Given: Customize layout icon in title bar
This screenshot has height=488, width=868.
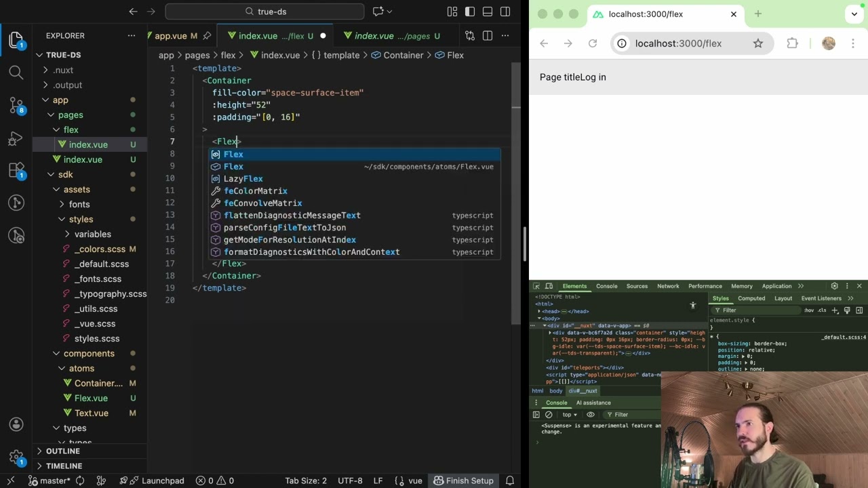Looking at the screenshot, I should [x=452, y=12].
